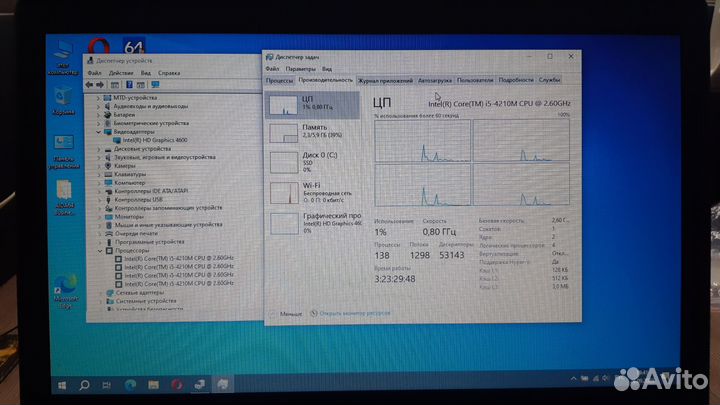720x405 pixels.
Task: Expand the Контроллеры USB node
Action: tap(99, 200)
